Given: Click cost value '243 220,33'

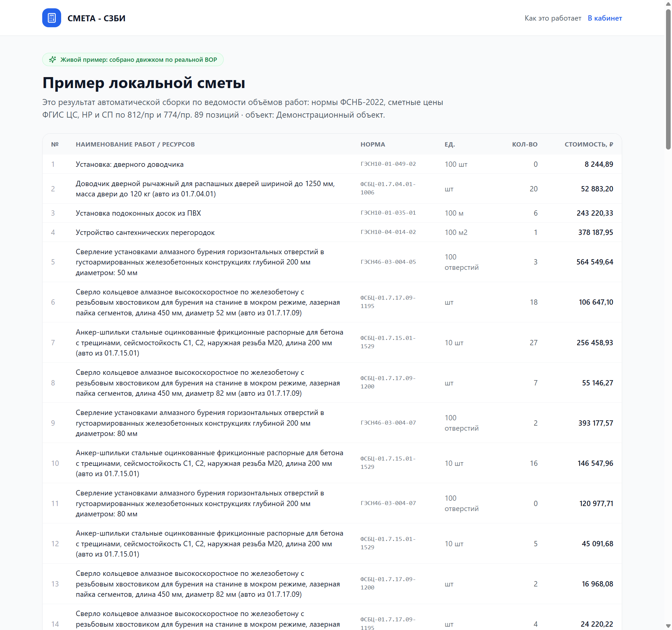Looking at the screenshot, I should click(x=595, y=213).
